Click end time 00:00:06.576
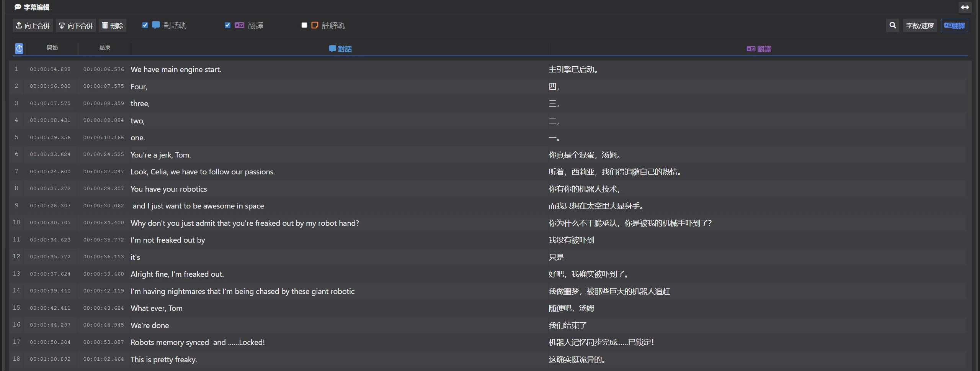This screenshot has height=371, width=980. [104, 69]
